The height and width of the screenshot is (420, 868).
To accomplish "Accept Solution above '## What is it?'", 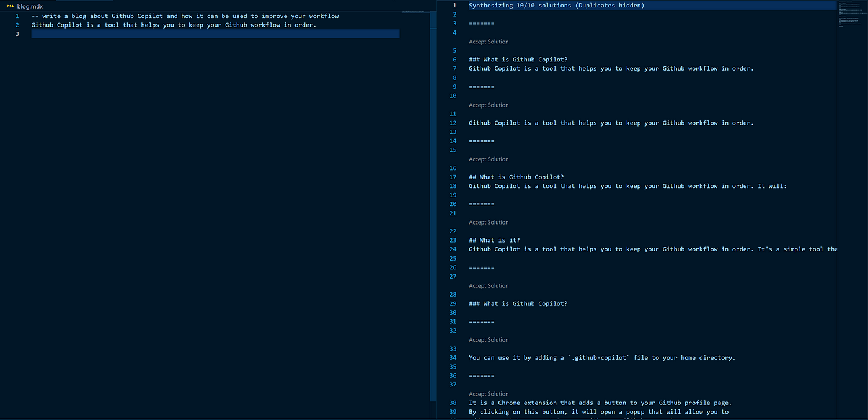I will pyautogui.click(x=489, y=222).
